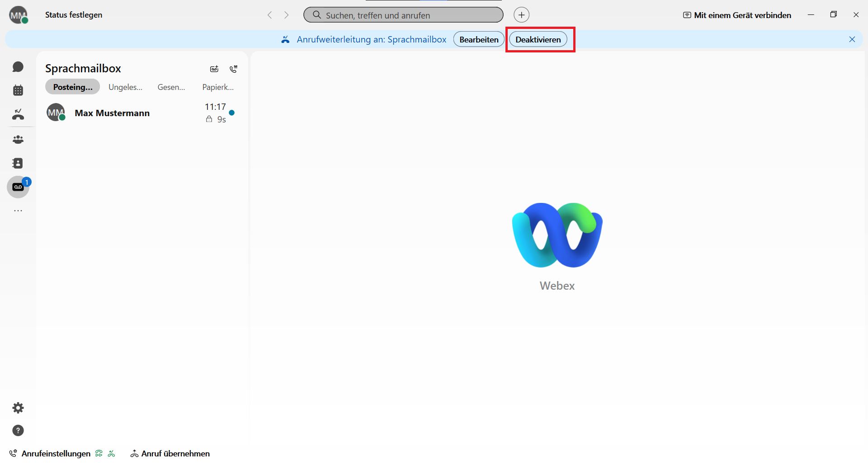This screenshot has height=465, width=868.
Task: Open the Messaging chat icon in sidebar
Action: click(x=18, y=67)
